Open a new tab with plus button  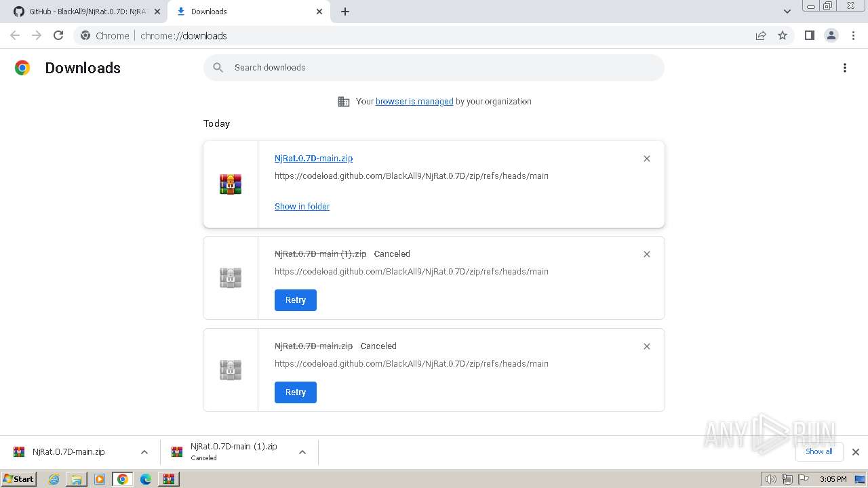(x=345, y=12)
